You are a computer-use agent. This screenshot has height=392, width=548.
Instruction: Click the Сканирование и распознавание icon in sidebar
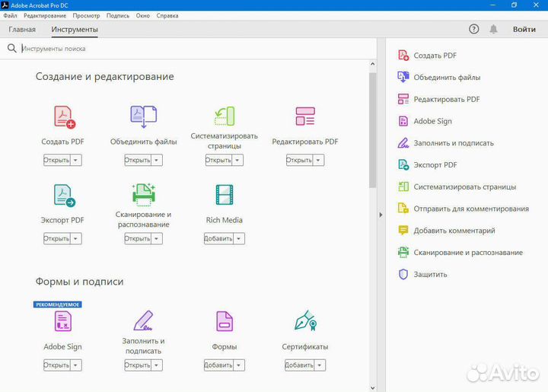point(403,252)
